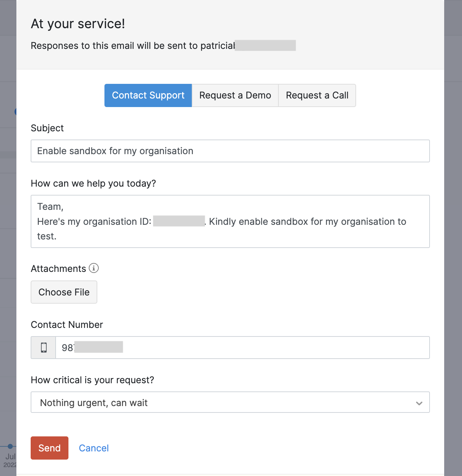
Task: Click the 'Nothing urgent, can wait' selection
Action: (x=93, y=402)
